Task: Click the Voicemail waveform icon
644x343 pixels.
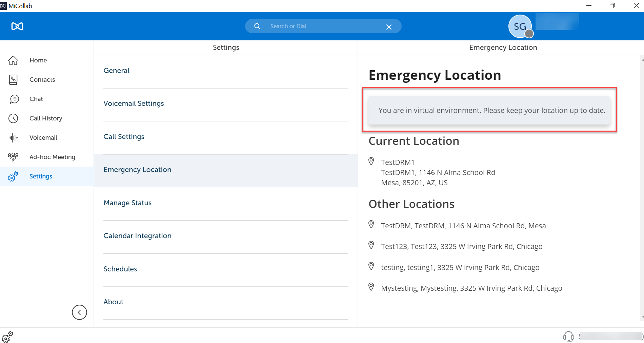Action: [x=13, y=138]
